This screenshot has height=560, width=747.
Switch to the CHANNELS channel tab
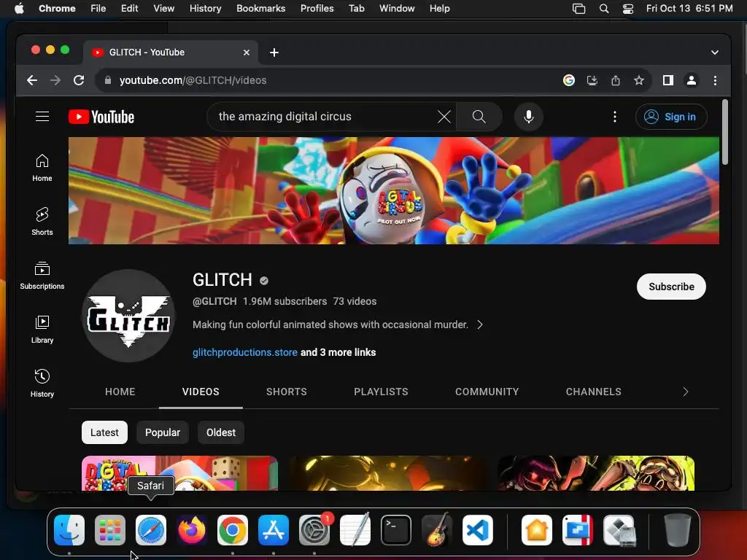pyautogui.click(x=594, y=392)
